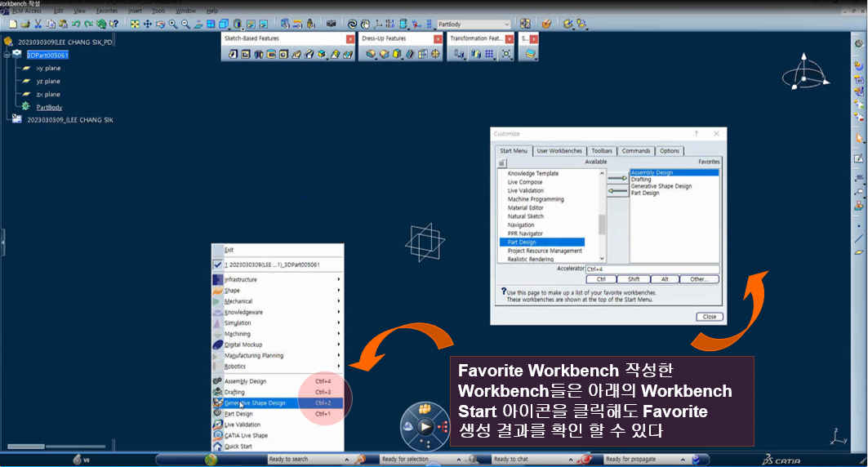Select Pocket icon in Sketch-Based Features

pos(245,54)
